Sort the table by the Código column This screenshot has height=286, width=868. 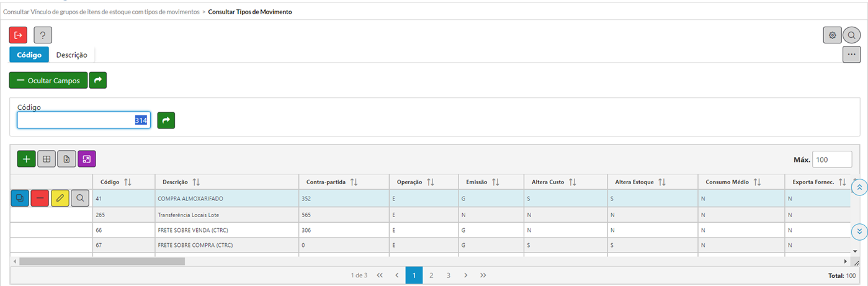(x=128, y=182)
